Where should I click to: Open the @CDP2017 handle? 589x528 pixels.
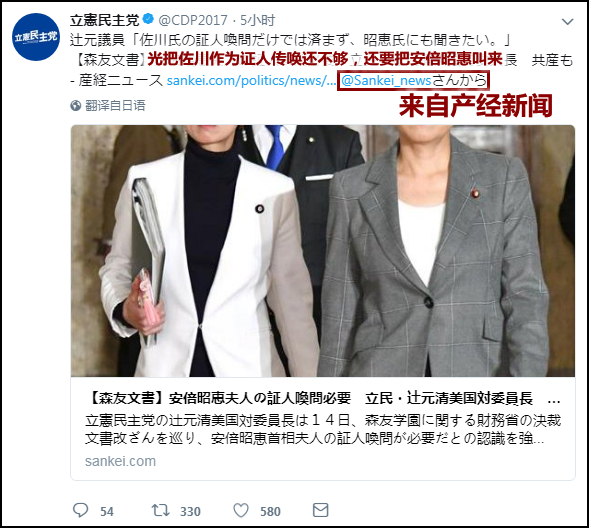(x=193, y=20)
